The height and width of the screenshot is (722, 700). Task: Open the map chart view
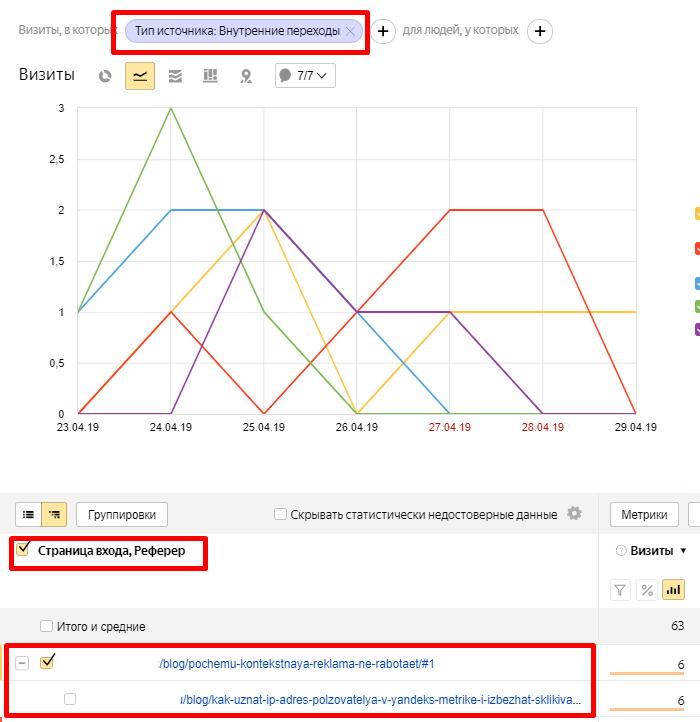pyautogui.click(x=245, y=76)
